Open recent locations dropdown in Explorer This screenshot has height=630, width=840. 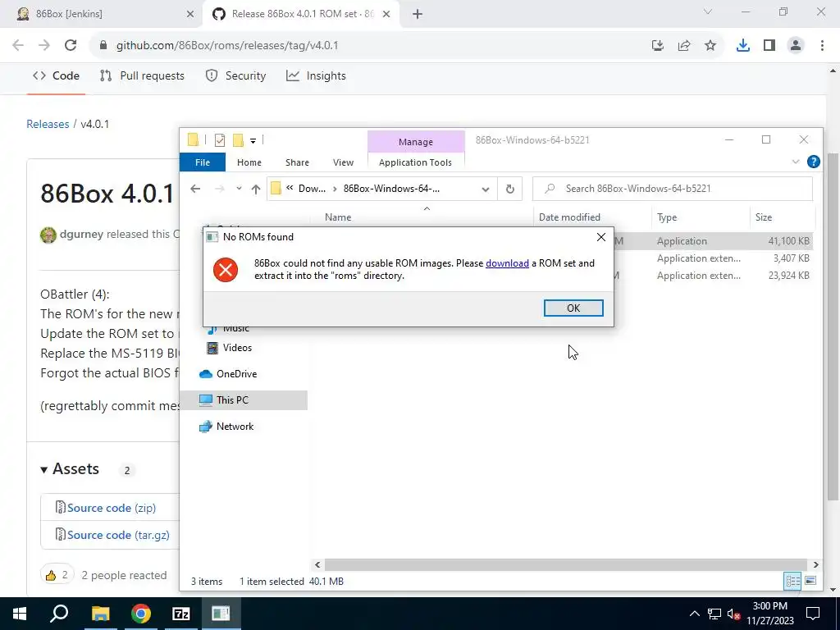[239, 189]
